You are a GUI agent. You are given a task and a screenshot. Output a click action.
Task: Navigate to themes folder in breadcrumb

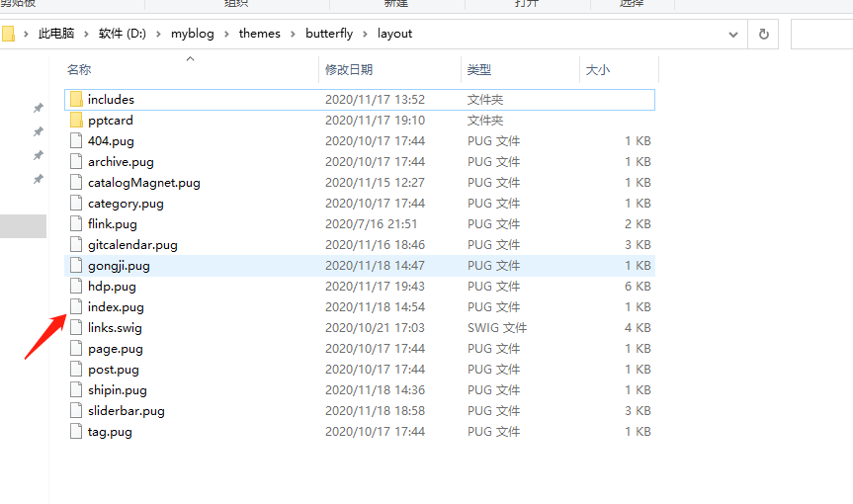coord(260,34)
